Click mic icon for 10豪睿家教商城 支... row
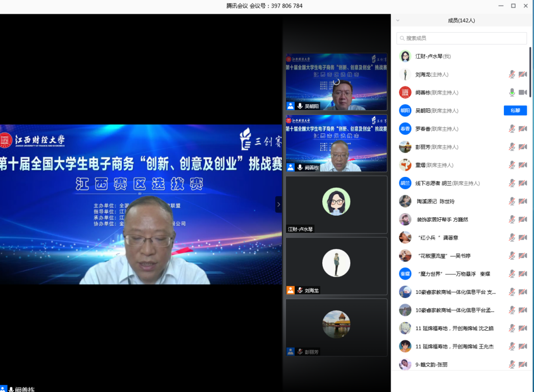This screenshot has width=534, height=392. 512,292
